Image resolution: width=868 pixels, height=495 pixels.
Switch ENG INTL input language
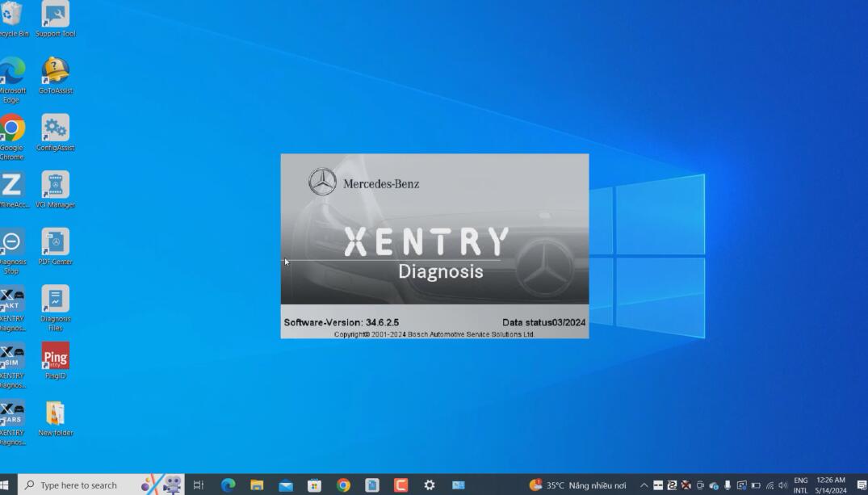[x=801, y=485]
